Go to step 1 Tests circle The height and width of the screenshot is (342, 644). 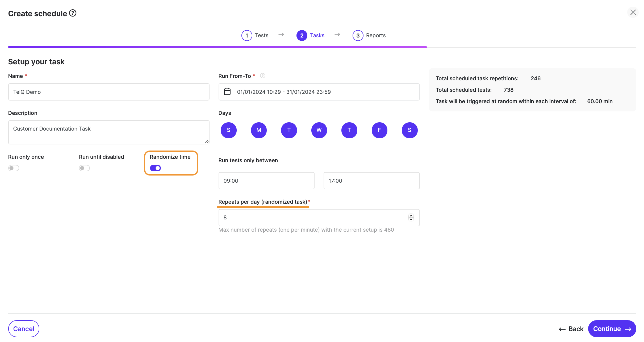tap(246, 35)
